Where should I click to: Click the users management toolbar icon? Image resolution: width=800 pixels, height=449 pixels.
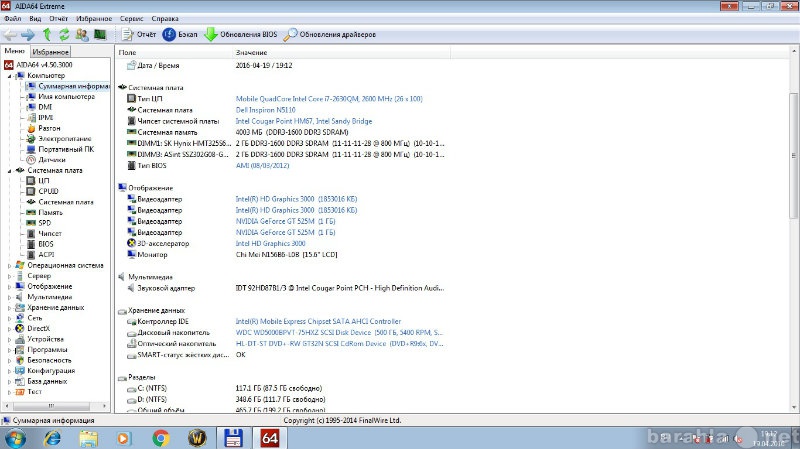[x=82, y=35]
